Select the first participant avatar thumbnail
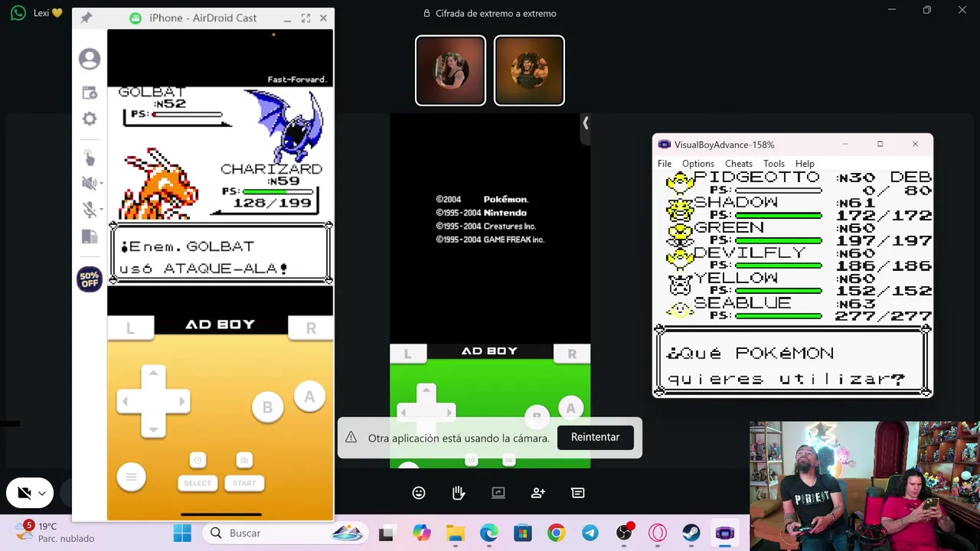The width and height of the screenshot is (980, 551). [x=450, y=70]
